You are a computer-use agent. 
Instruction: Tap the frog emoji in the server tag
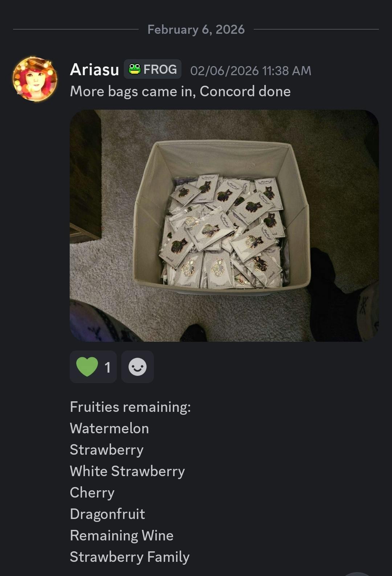coord(135,69)
